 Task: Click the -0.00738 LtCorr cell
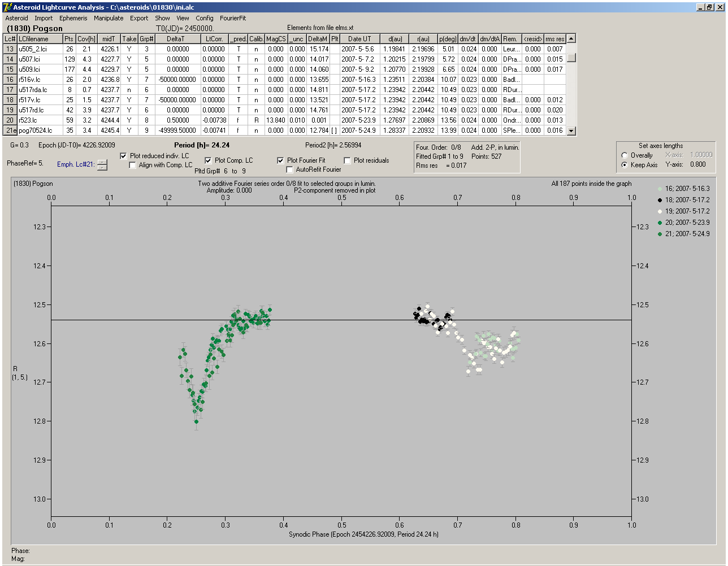pos(215,120)
